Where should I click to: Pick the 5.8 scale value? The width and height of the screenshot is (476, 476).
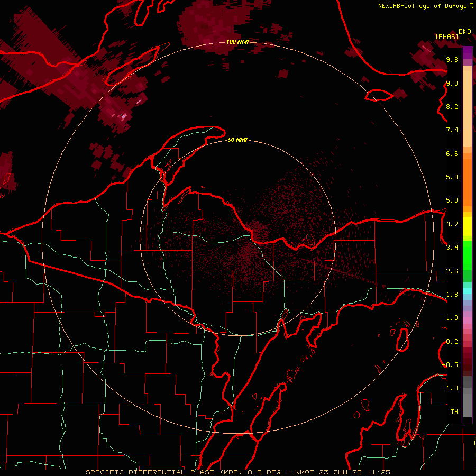click(x=452, y=177)
